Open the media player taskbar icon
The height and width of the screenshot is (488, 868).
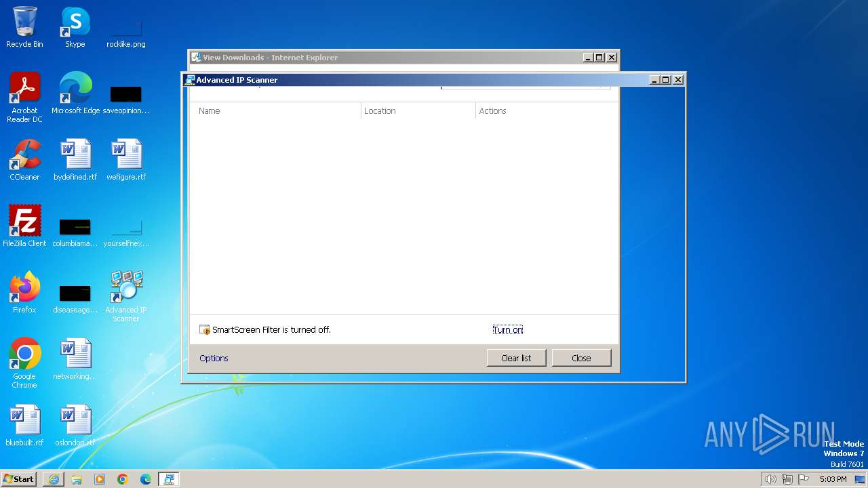pyautogui.click(x=100, y=479)
